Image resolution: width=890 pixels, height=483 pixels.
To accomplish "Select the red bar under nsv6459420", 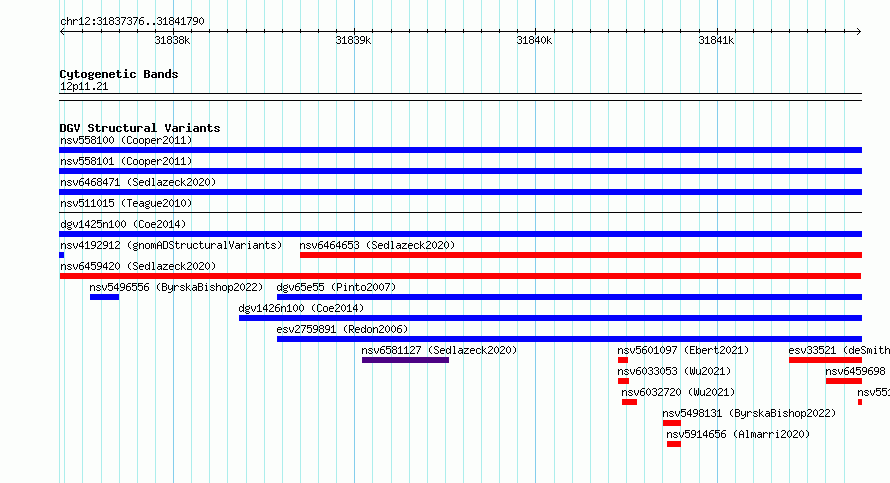I will 460,276.
